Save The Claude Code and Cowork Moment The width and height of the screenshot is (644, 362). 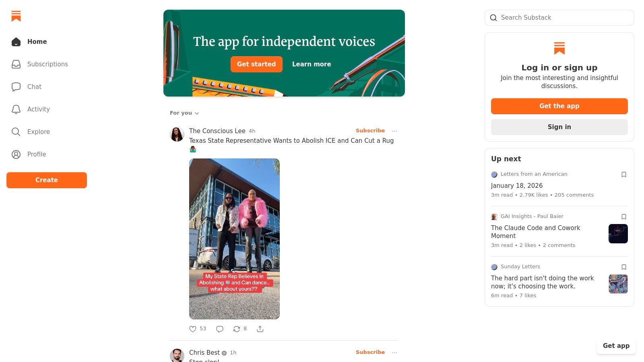tap(624, 217)
